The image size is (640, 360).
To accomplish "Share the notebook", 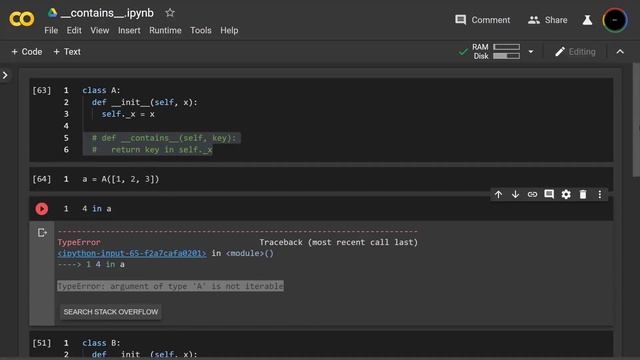I will tap(547, 20).
